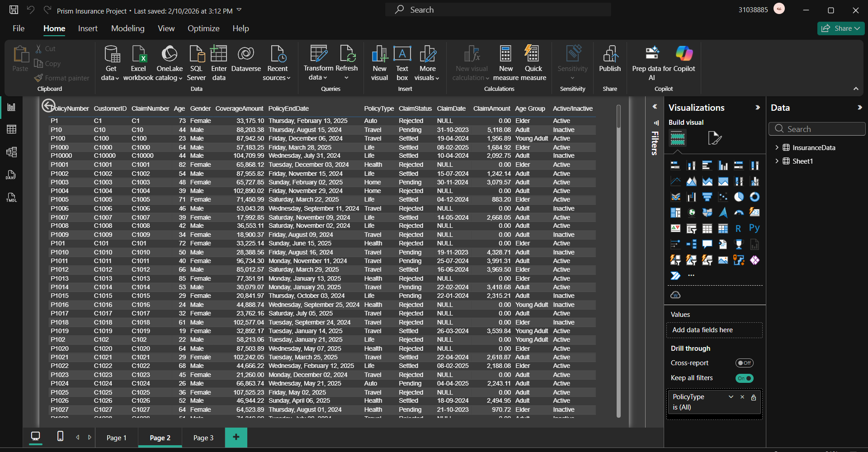
Task: Select the donut chart visual
Action: [755, 197]
